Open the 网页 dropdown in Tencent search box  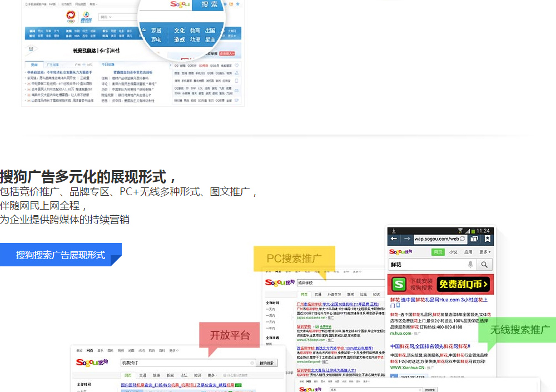[x=106, y=17]
